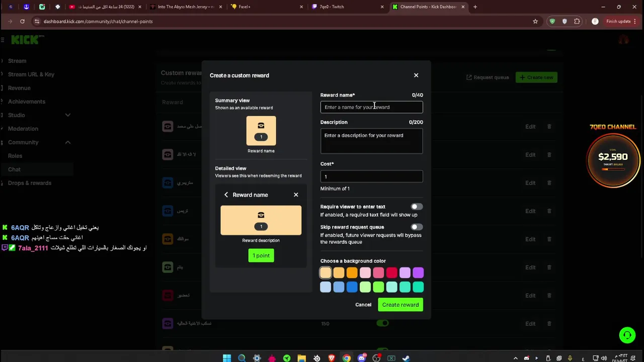Open Discord from taskbar
Screen dimensions: 644x362
tap(361, 358)
